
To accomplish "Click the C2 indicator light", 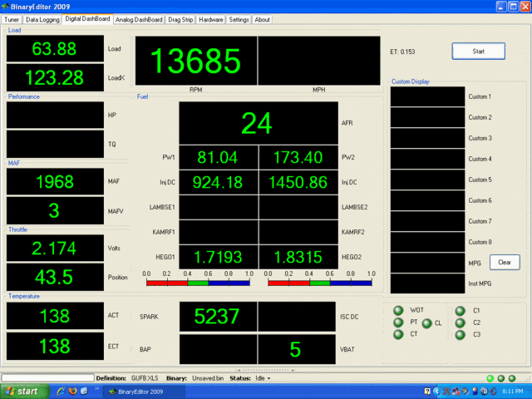I will (x=460, y=323).
